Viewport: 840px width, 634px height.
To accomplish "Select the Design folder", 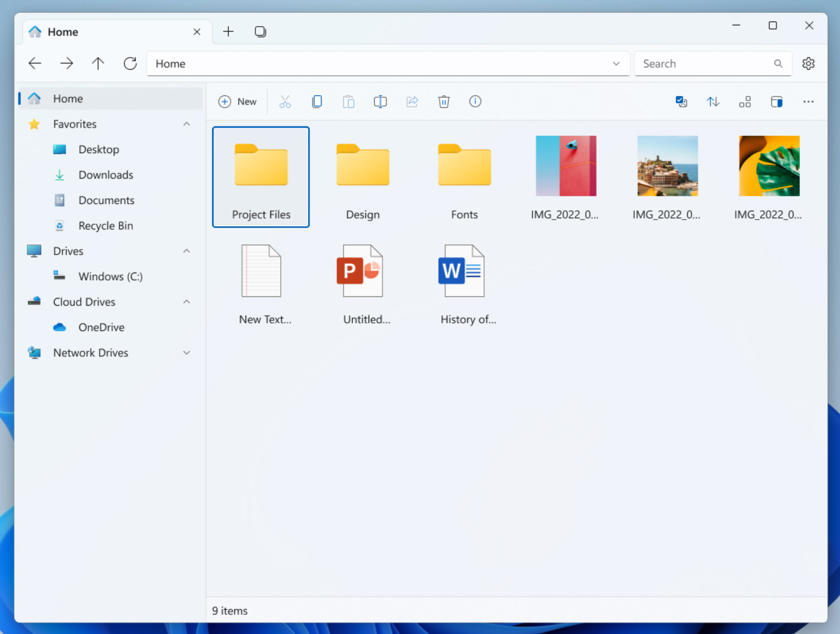I will [363, 177].
